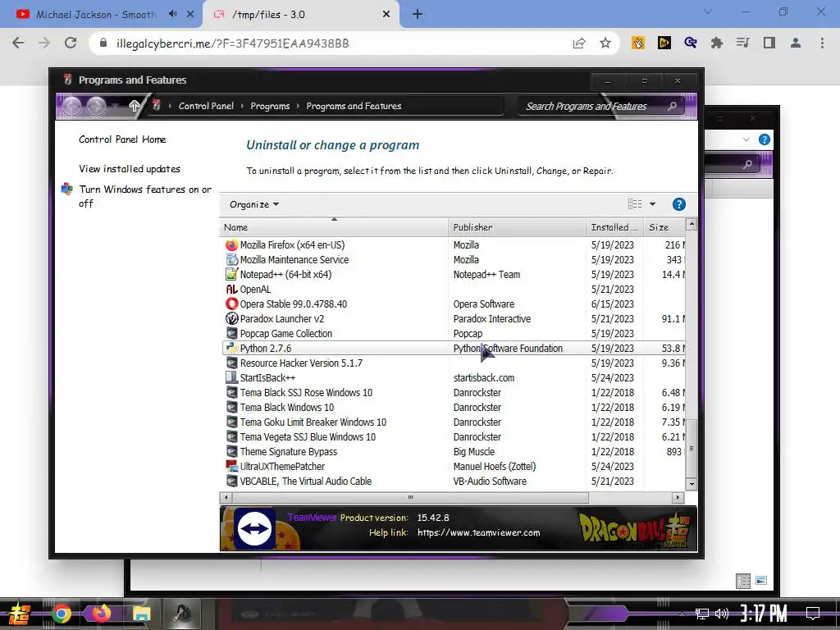Click the Python 2.7.6 icon

(231, 348)
